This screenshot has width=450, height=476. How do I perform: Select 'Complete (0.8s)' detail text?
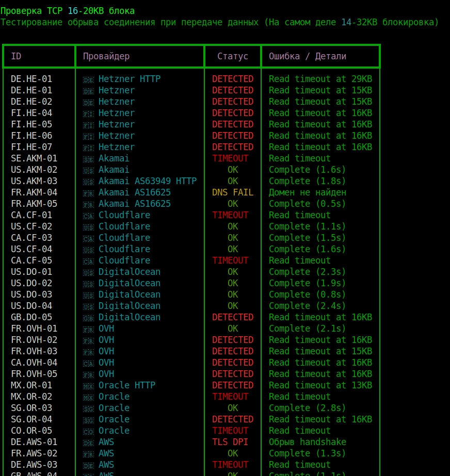click(307, 294)
